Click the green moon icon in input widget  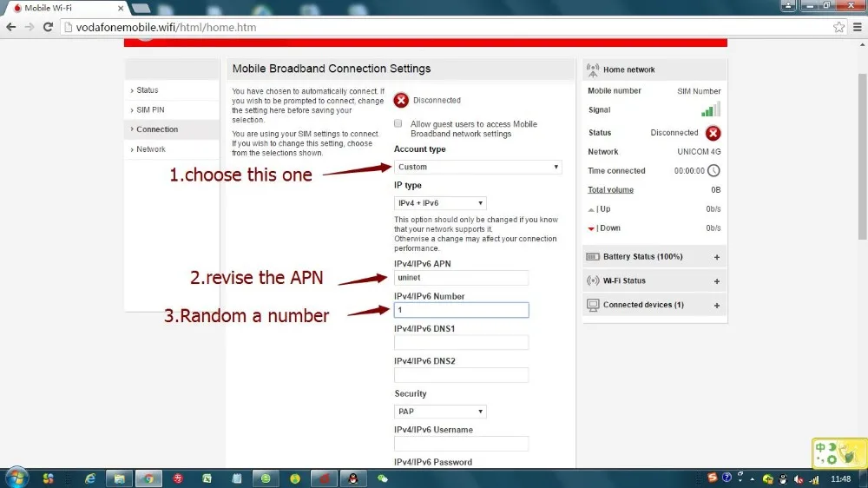832,447
